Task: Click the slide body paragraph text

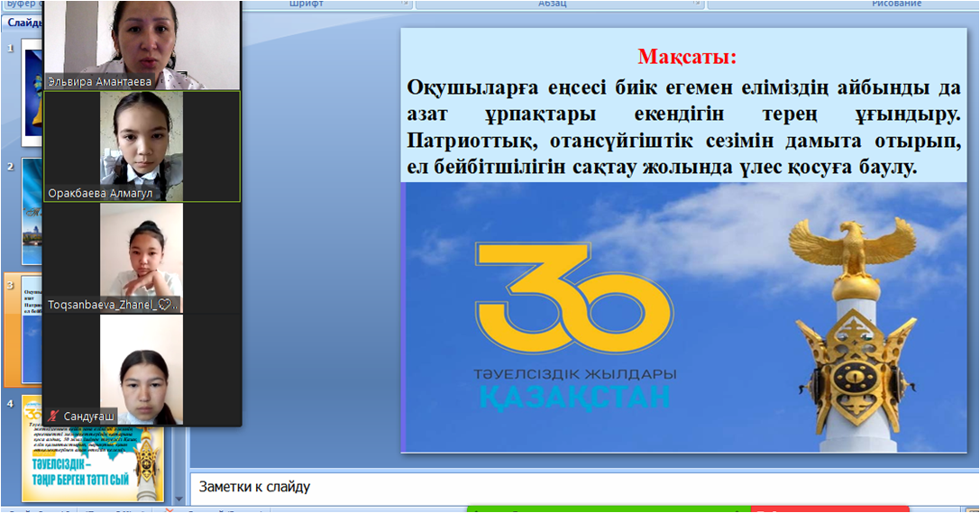Action: [683, 127]
